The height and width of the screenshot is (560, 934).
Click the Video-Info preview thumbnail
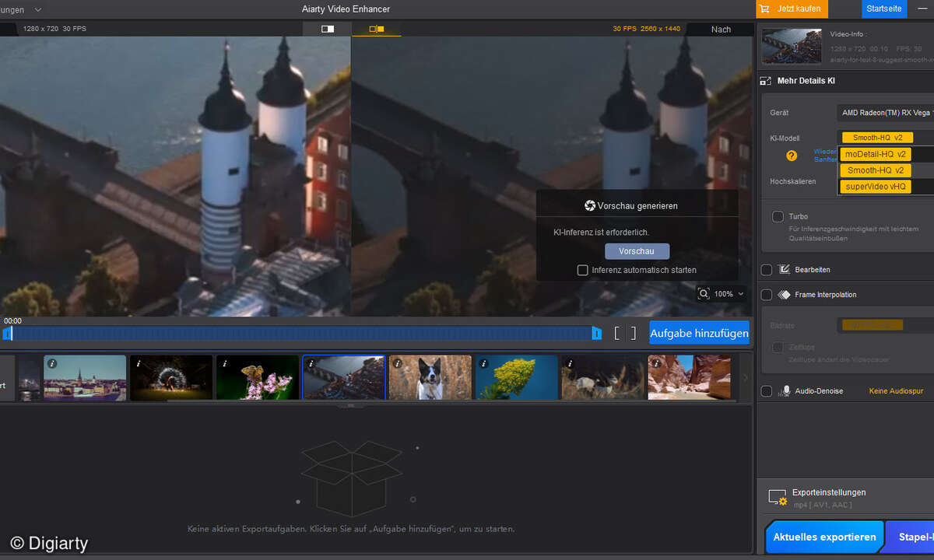point(792,46)
